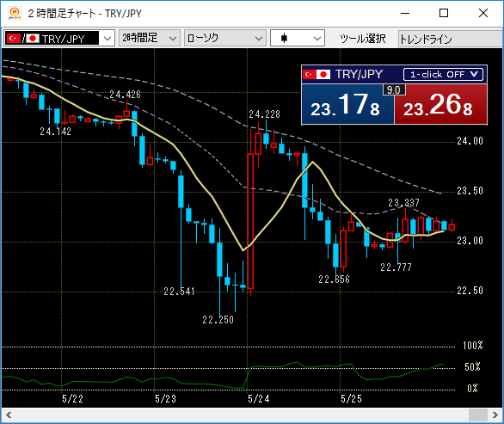The image size is (504, 424).
Task: Click the 23.00 price axis label
Action: coord(470,241)
